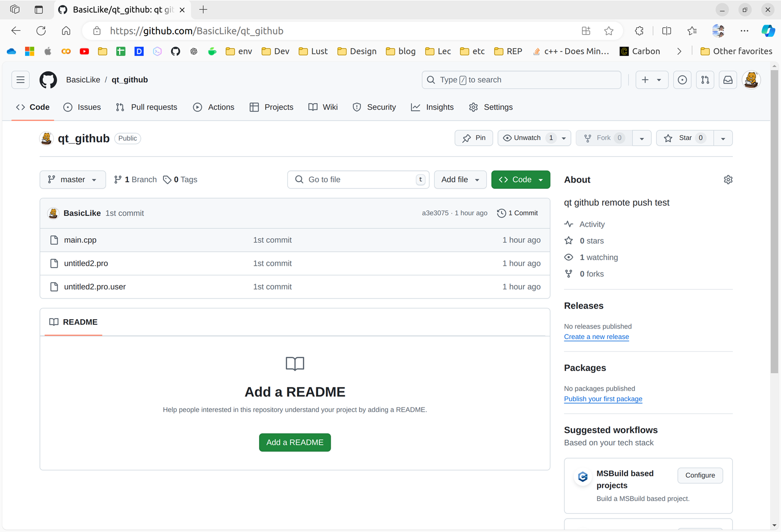Expand the create new plus dropdown
This screenshot has width=781, height=532.
(x=652, y=80)
